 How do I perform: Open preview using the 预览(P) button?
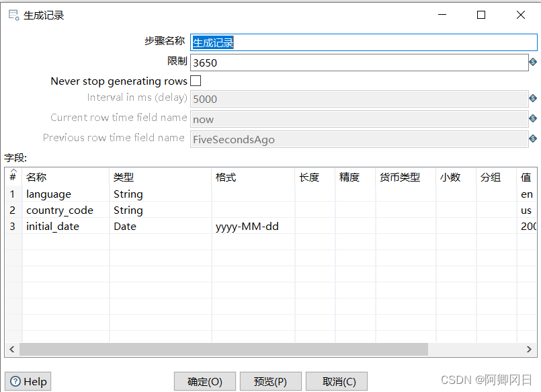coord(270,381)
